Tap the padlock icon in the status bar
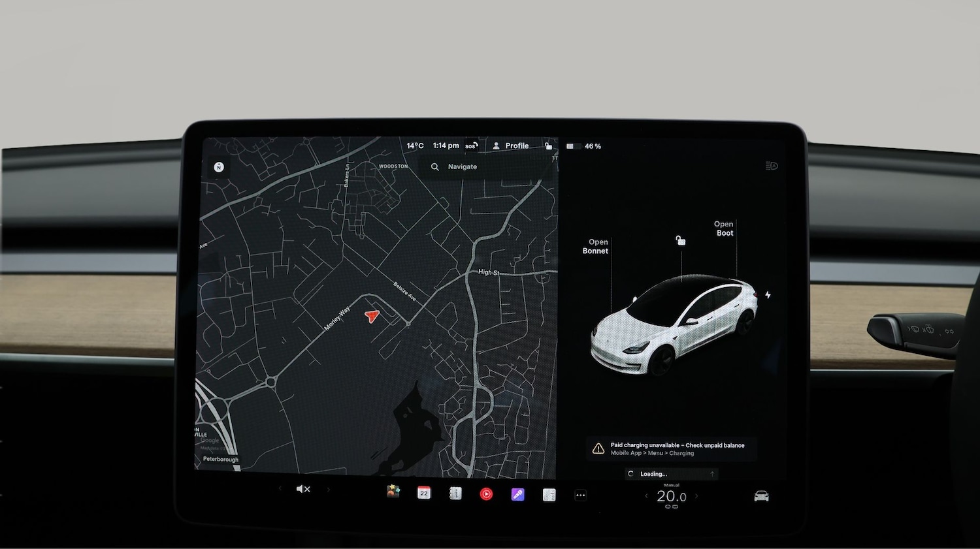The image size is (980, 549). (x=549, y=146)
